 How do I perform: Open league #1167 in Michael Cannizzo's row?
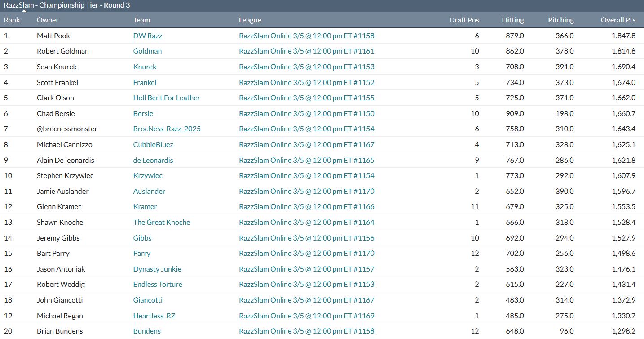click(307, 144)
